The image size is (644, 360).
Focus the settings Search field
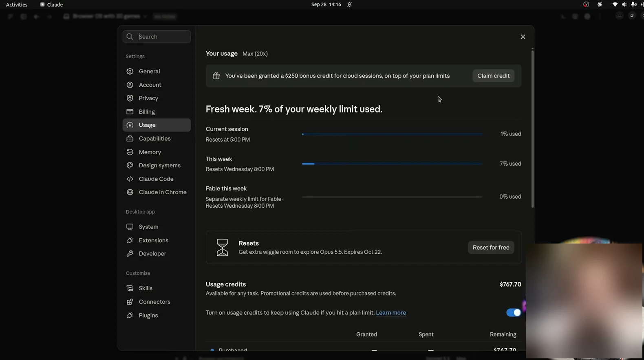click(157, 37)
